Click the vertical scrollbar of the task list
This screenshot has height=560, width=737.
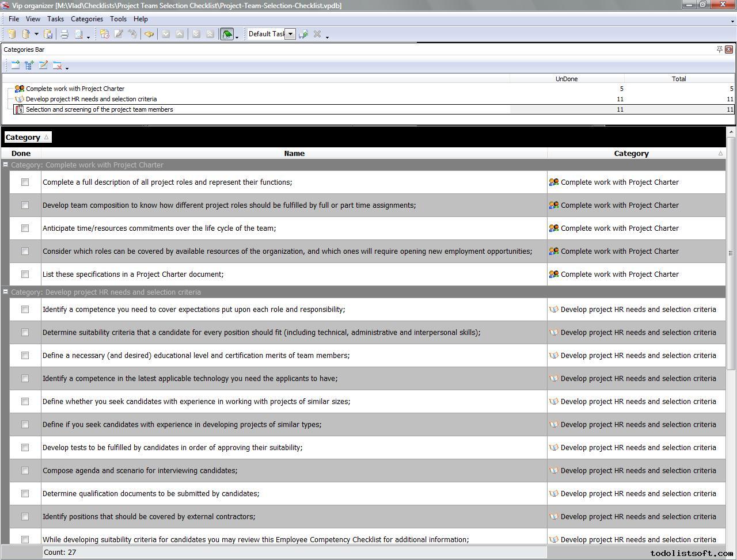coord(731,253)
